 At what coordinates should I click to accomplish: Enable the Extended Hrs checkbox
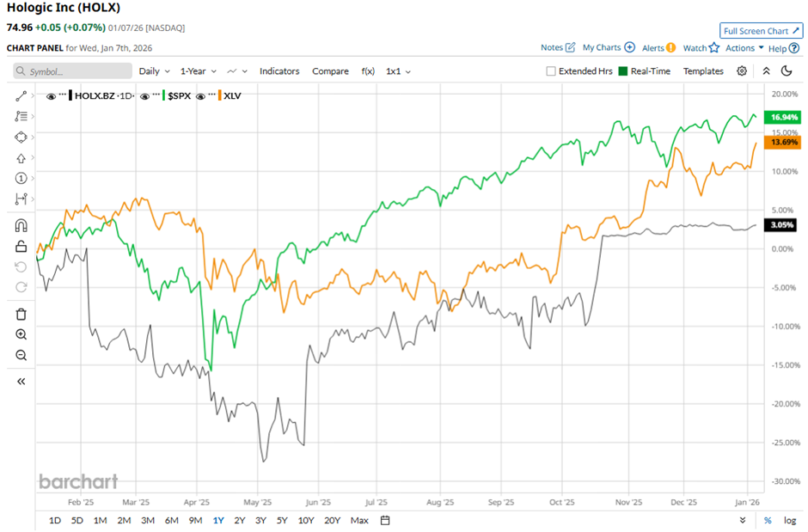(551, 71)
